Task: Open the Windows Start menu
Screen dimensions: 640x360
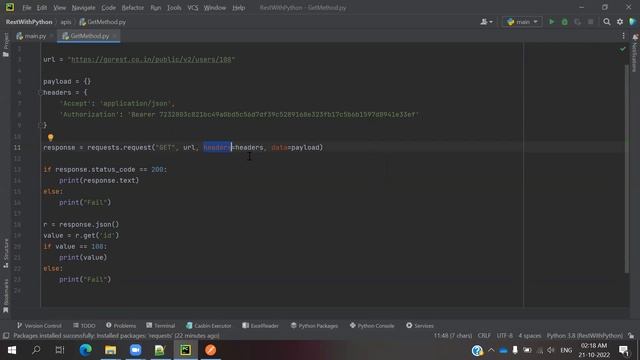Action: pyautogui.click(x=12, y=350)
